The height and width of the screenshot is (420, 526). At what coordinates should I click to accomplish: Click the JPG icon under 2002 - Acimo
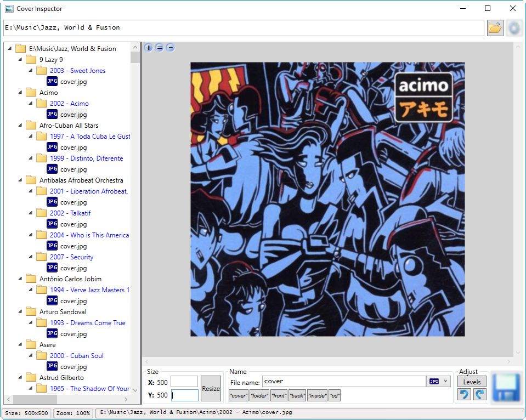(52, 114)
